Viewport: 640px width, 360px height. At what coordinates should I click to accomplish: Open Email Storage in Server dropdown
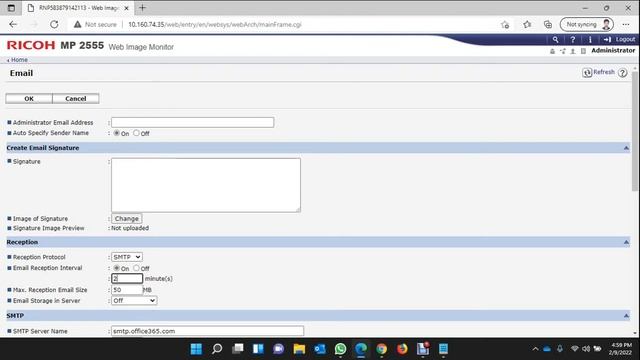point(134,301)
